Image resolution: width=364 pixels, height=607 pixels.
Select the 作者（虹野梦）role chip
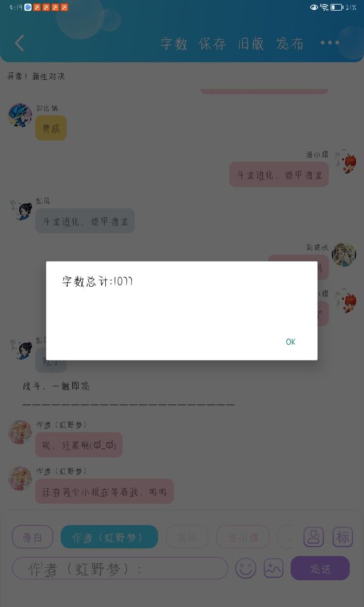tap(109, 536)
